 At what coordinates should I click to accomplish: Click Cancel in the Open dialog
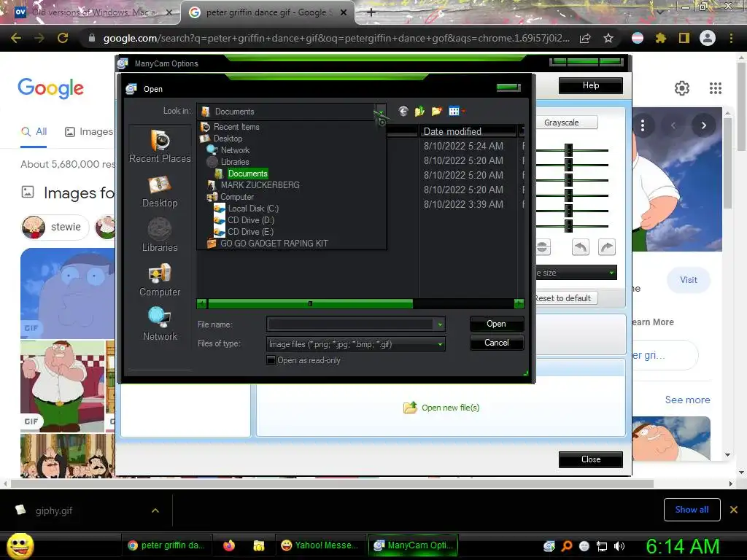(497, 343)
